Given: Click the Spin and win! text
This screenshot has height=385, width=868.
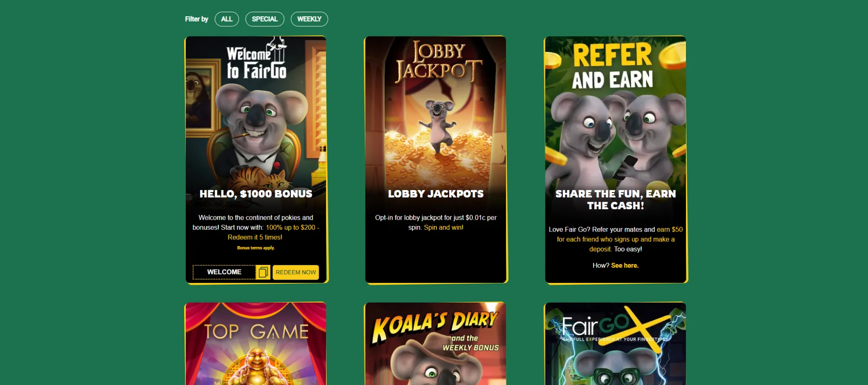Looking at the screenshot, I should click(x=444, y=227).
